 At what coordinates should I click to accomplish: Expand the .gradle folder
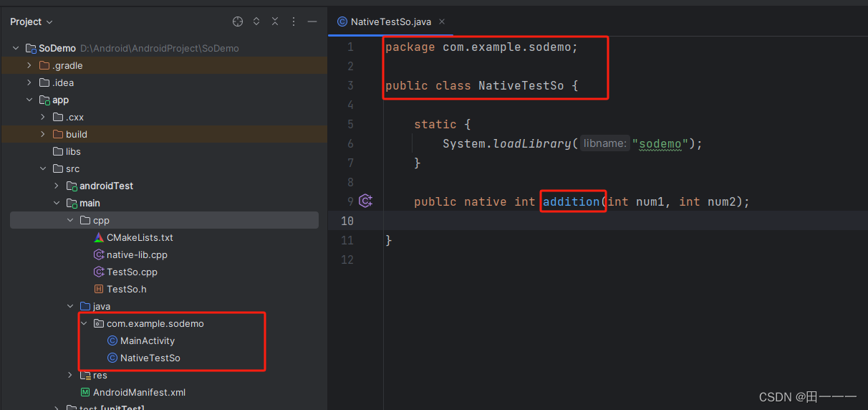[29, 65]
